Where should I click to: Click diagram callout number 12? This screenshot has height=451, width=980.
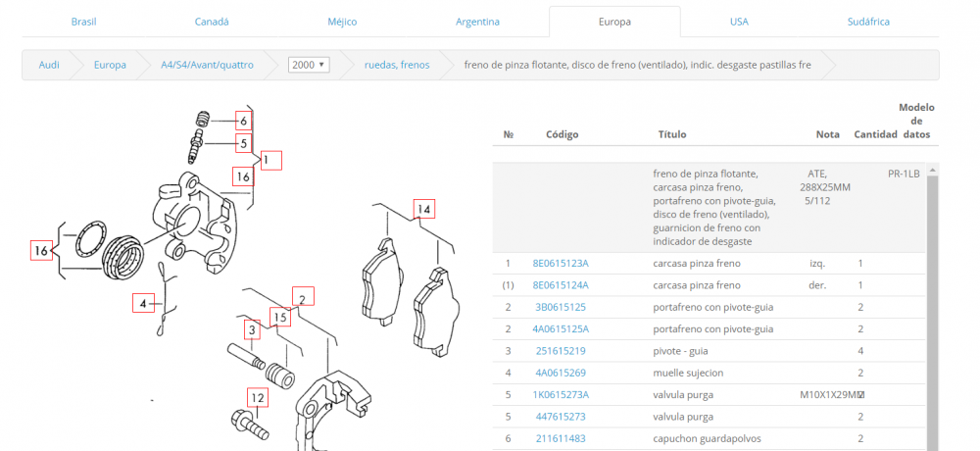[258, 397]
